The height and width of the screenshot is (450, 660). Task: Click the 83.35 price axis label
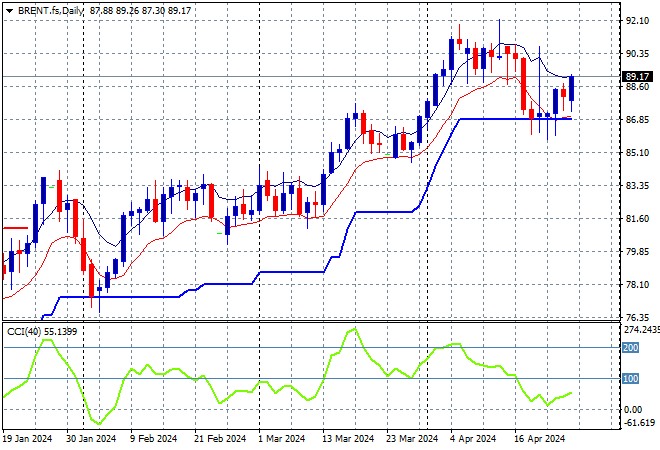(636, 185)
